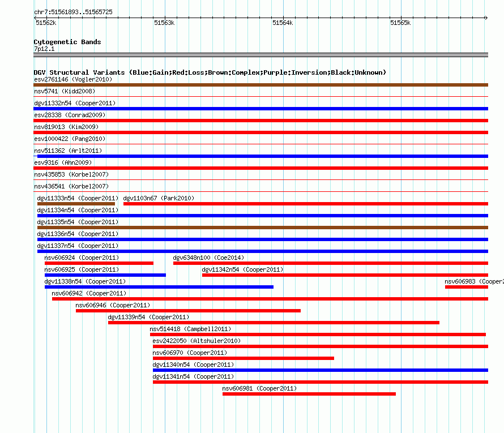Open dgv11342n54 (Cooper2011) label

243,269
